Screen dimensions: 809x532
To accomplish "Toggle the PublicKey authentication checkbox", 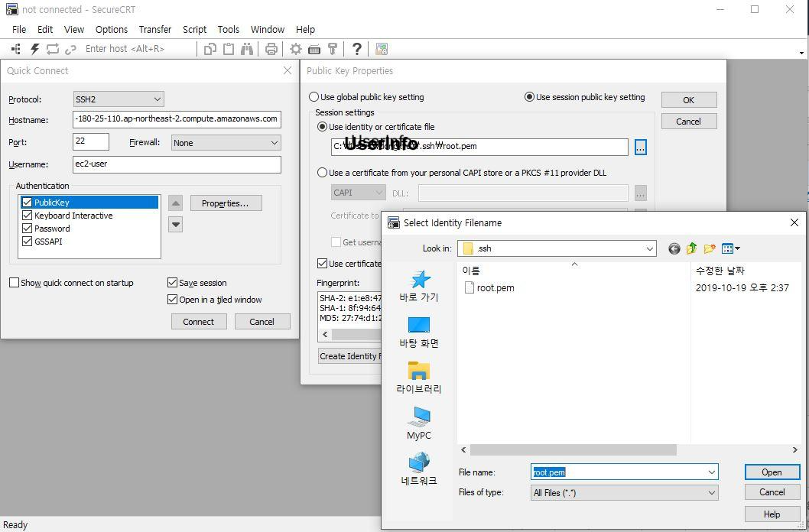I will [27, 202].
